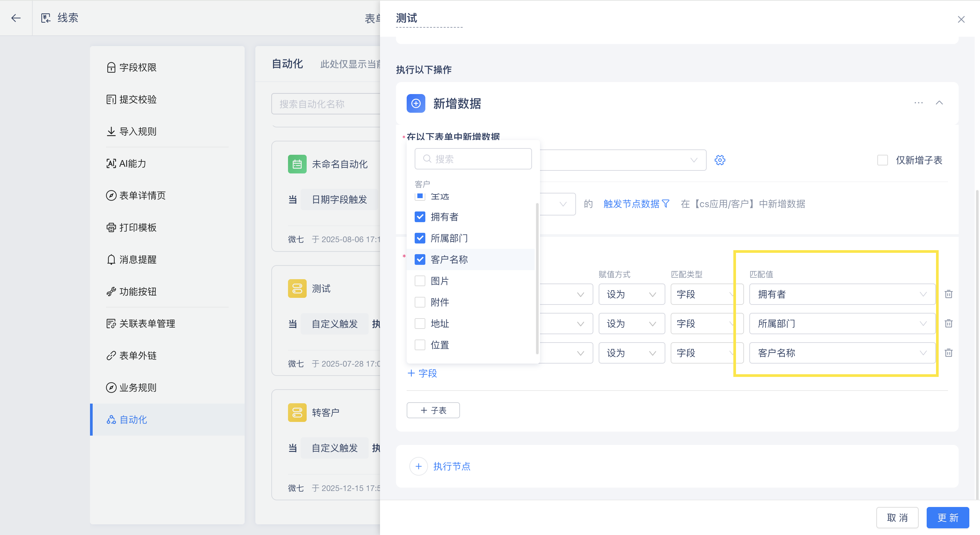
Task: Click the + 字段 add field link
Action: (x=422, y=373)
